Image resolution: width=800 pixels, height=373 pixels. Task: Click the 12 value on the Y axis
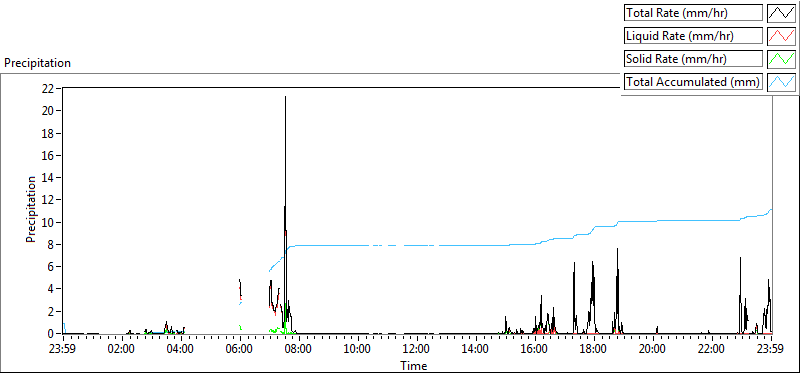pos(49,200)
